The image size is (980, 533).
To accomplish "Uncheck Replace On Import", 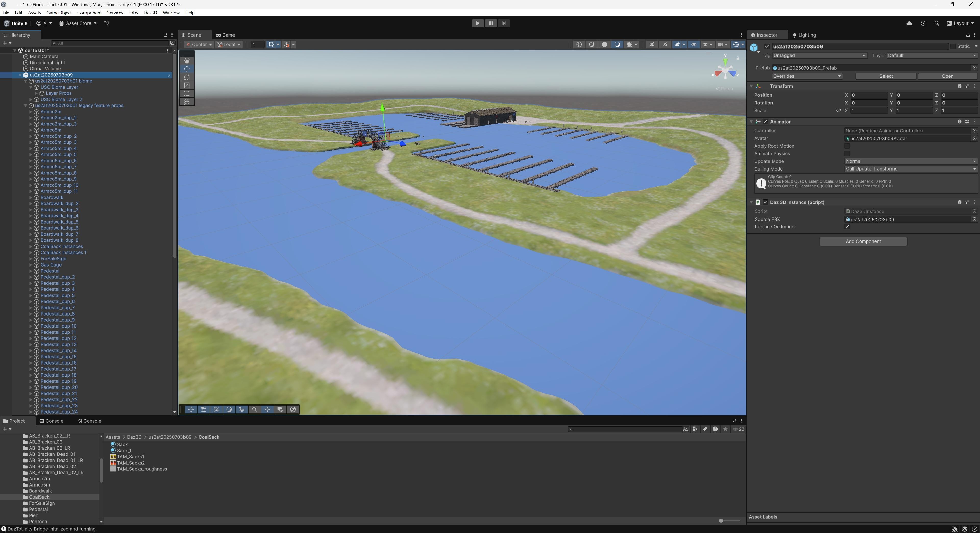I will coord(847,227).
